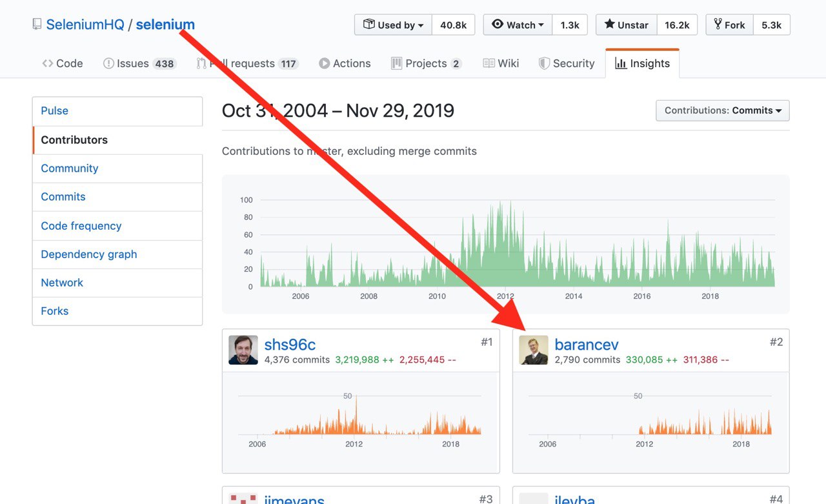Click the Unstar button
Screen dimensions: 826x504
(x=626, y=25)
